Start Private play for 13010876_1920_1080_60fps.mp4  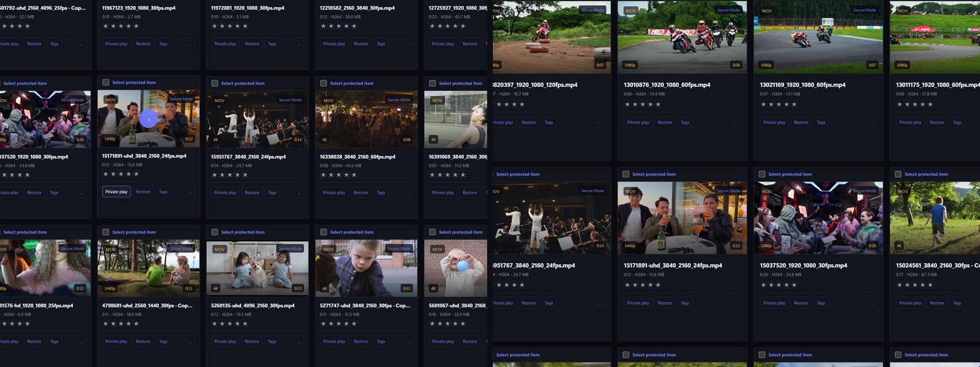tap(638, 122)
